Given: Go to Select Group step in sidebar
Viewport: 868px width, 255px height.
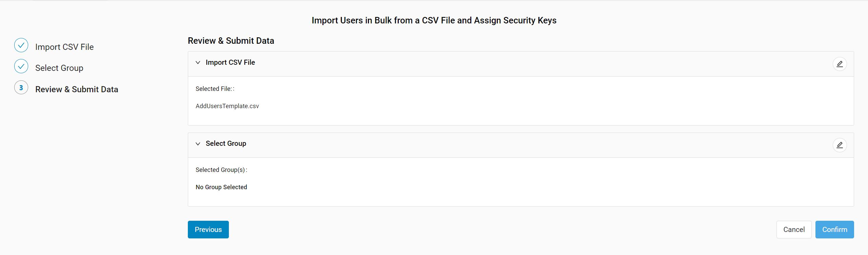Looking at the screenshot, I should point(59,68).
